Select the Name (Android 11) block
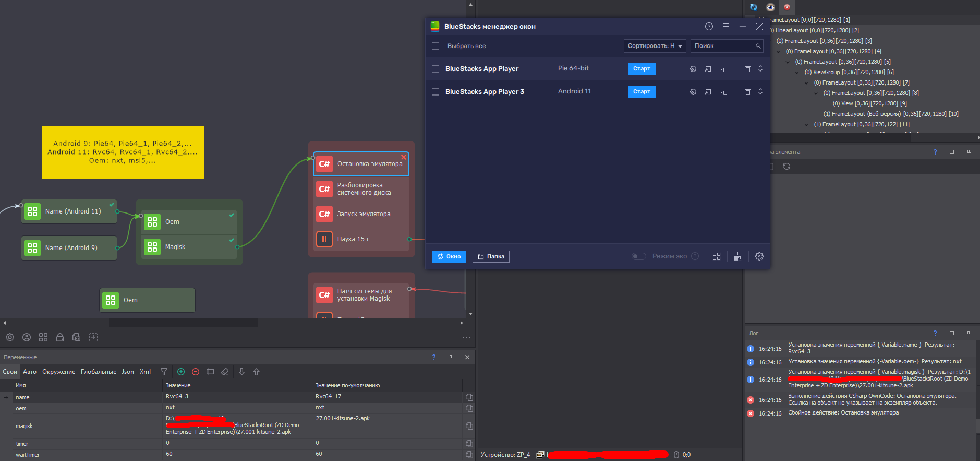The height and width of the screenshot is (461, 980). click(69, 211)
